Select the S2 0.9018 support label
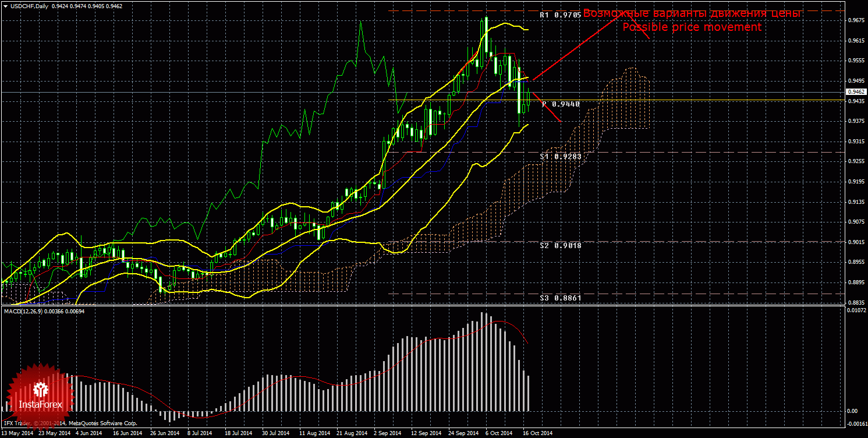This screenshot has height=438, width=868. pyautogui.click(x=561, y=246)
